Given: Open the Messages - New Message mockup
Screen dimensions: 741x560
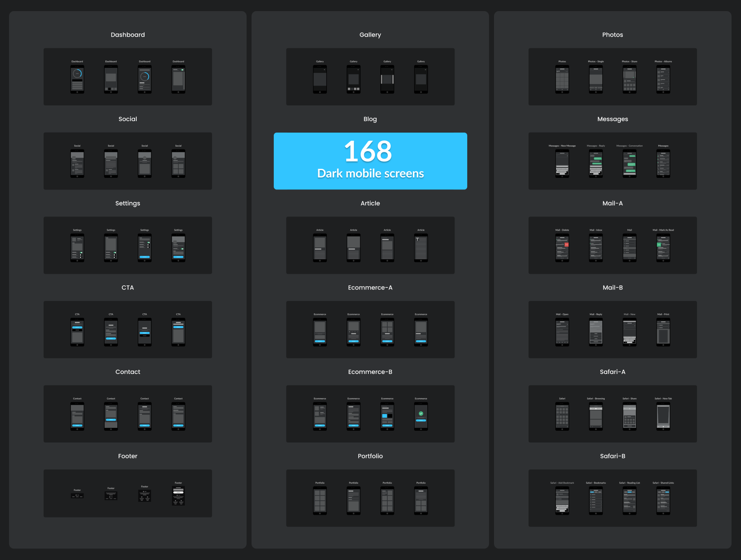Looking at the screenshot, I should point(562,164).
